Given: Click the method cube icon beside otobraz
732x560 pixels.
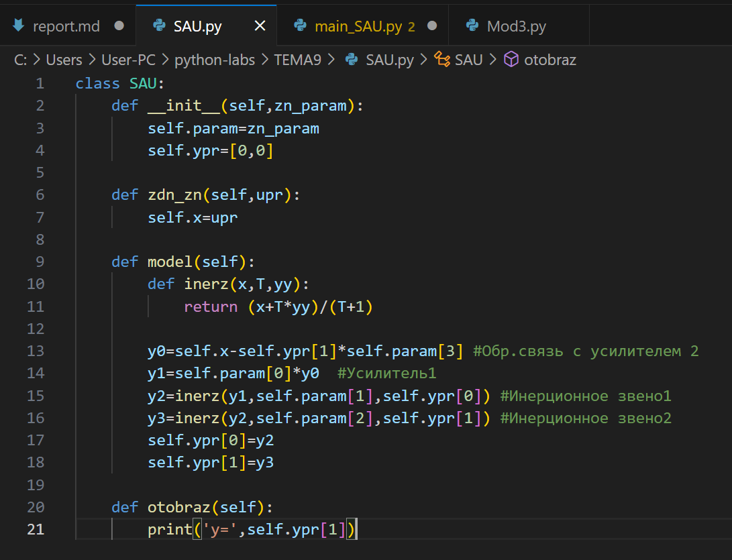Looking at the screenshot, I should pyautogui.click(x=511, y=60).
